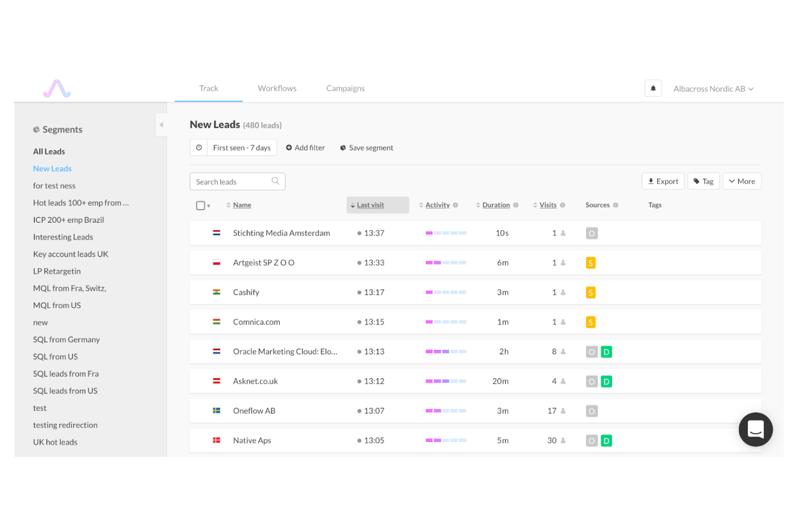Viewport: 798px width, 532px height.
Task: Click the search magnifier icon
Action: pyautogui.click(x=276, y=181)
